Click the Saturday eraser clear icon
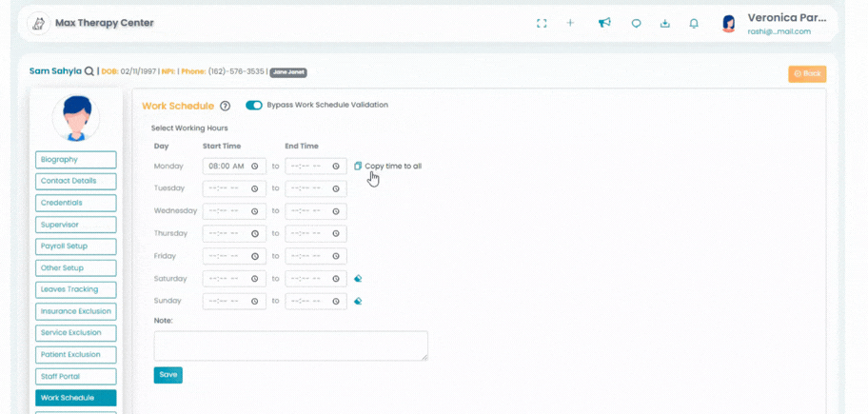This screenshot has width=868, height=414. click(x=358, y=279)
